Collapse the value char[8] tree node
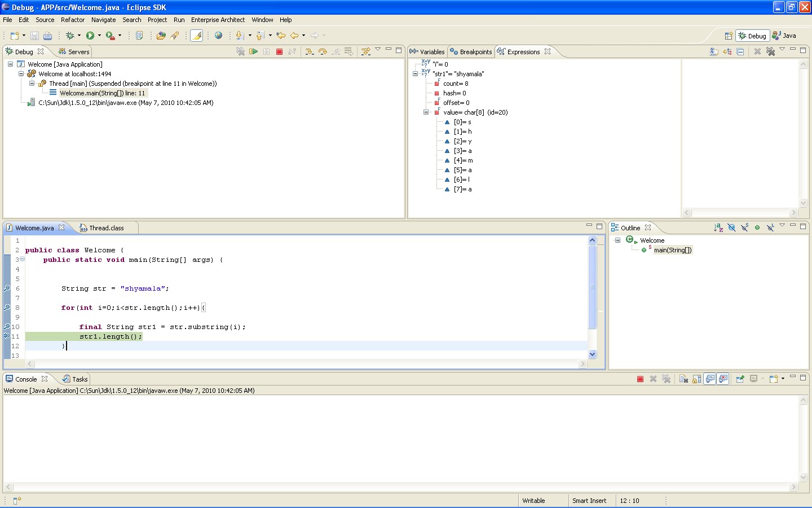Screen dimensions: 812x508 [x=426, y=112]
